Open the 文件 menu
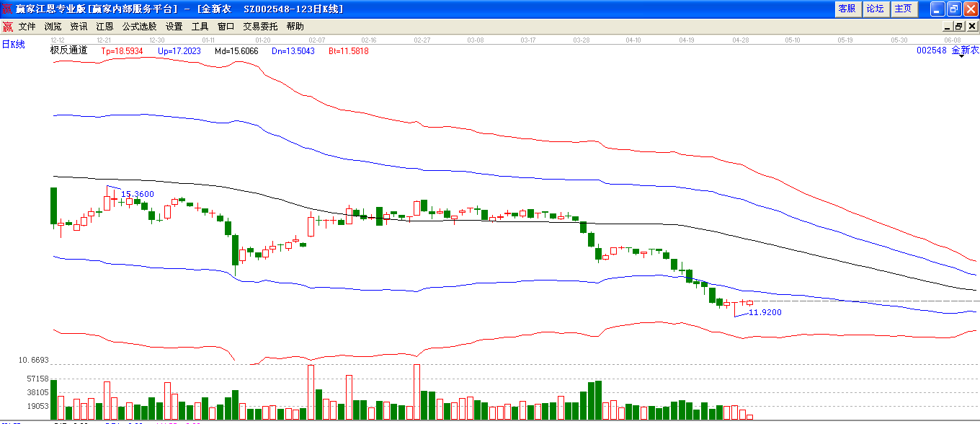 coord(27,26)
